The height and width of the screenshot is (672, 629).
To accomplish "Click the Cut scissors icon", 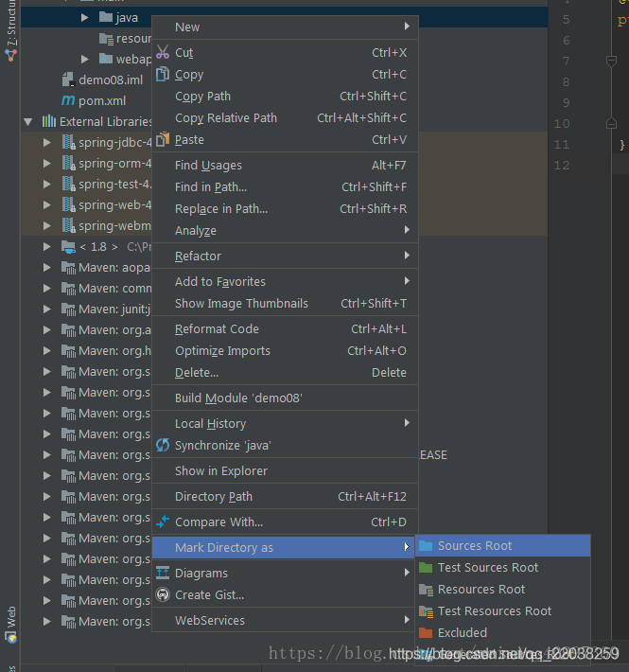I will (x=163, y=52).
